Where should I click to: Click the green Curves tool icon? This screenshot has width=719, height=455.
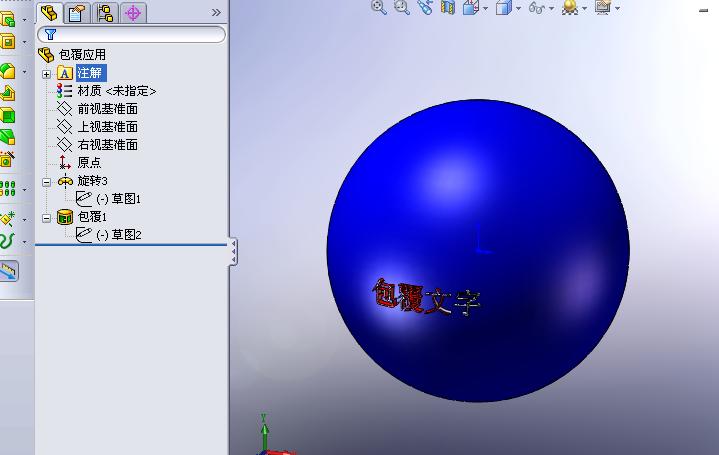(x=7, y=241)
